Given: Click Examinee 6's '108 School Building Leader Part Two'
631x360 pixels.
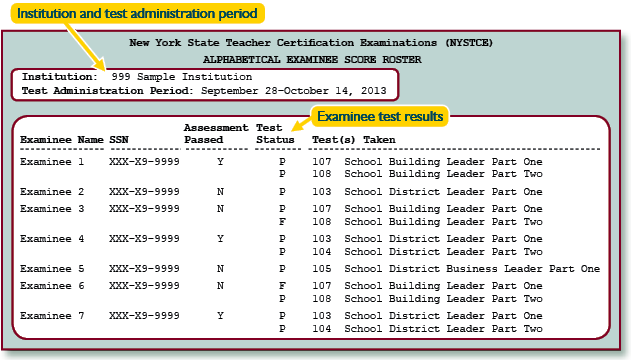Looking at the screenshot, I should point(427,298).
